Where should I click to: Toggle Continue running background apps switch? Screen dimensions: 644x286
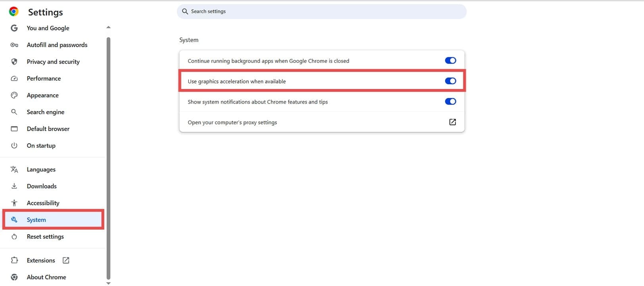click(x=450, y=60)
